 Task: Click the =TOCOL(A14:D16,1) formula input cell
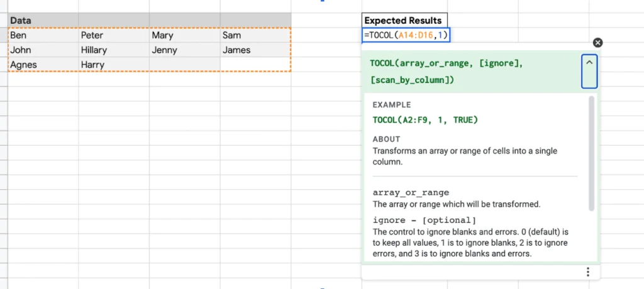coord(406,35)
